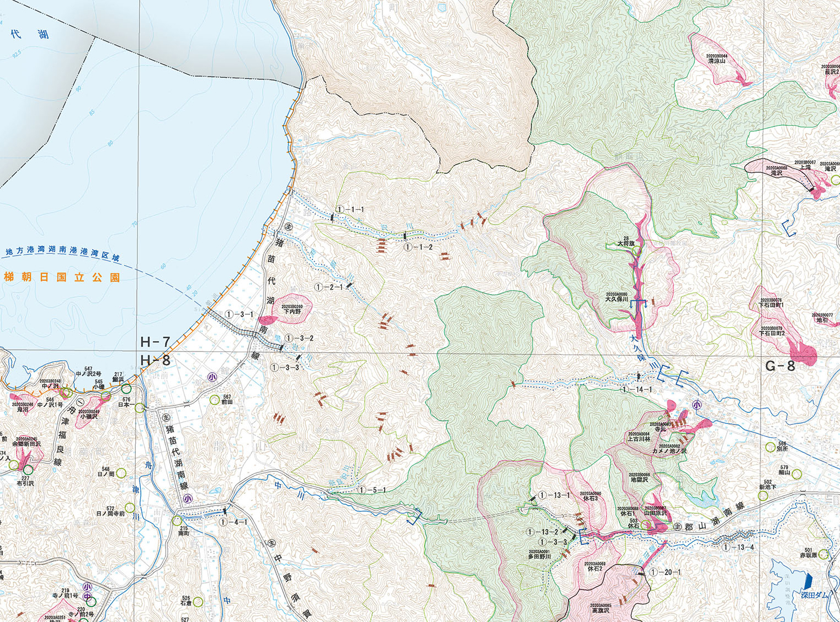This screenshot has width=840, height=622.
Task: Click the 大将旗 mountain label
Action: click(626, 242)
